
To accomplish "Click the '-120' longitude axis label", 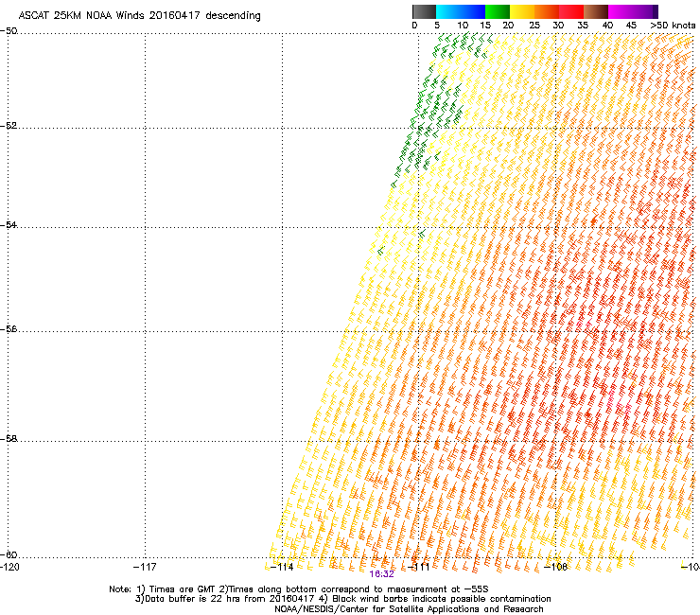I will 9,567.
